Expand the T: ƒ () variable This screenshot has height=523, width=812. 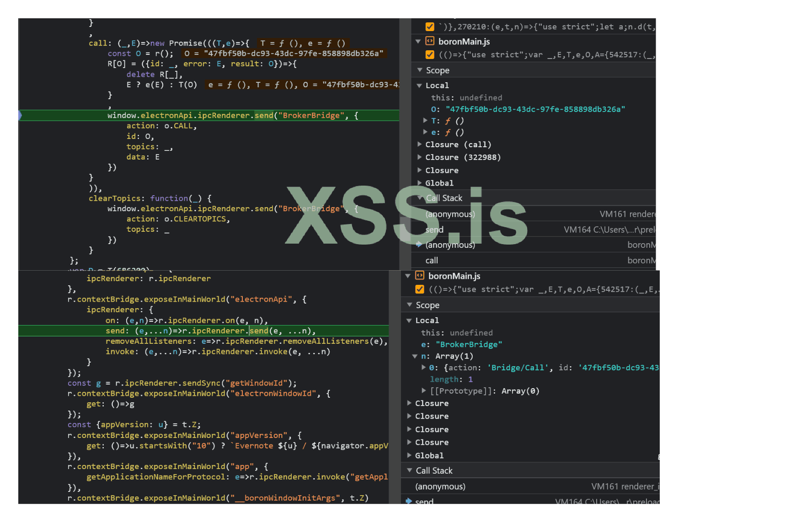(426, 121)
